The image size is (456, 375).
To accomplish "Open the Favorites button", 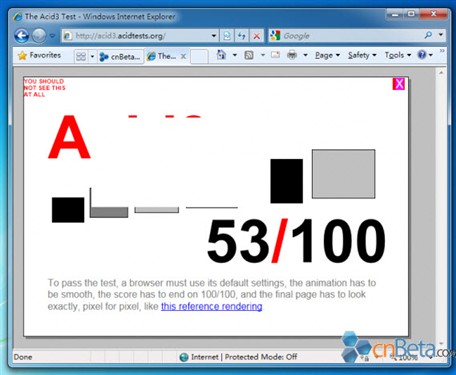I will tap(40, 55).
